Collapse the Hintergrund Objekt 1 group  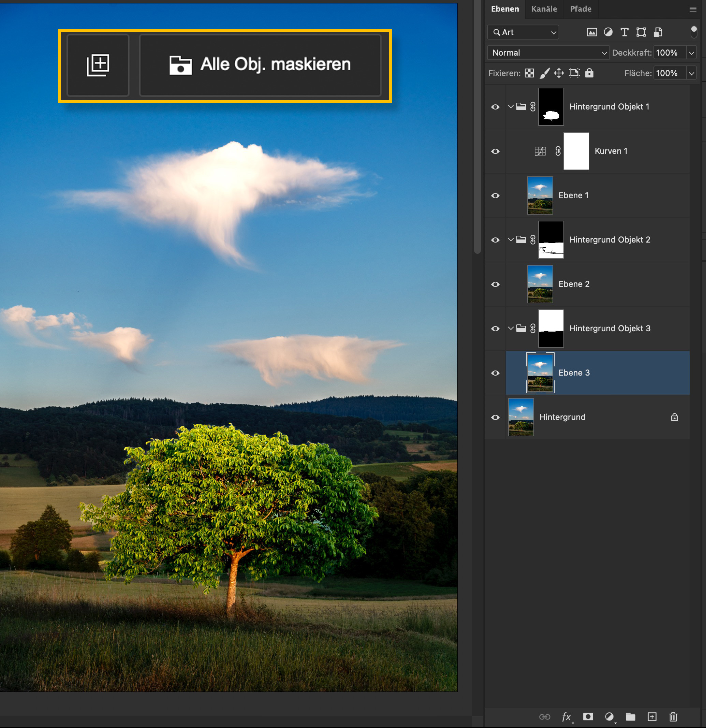[x=511, y=106]
